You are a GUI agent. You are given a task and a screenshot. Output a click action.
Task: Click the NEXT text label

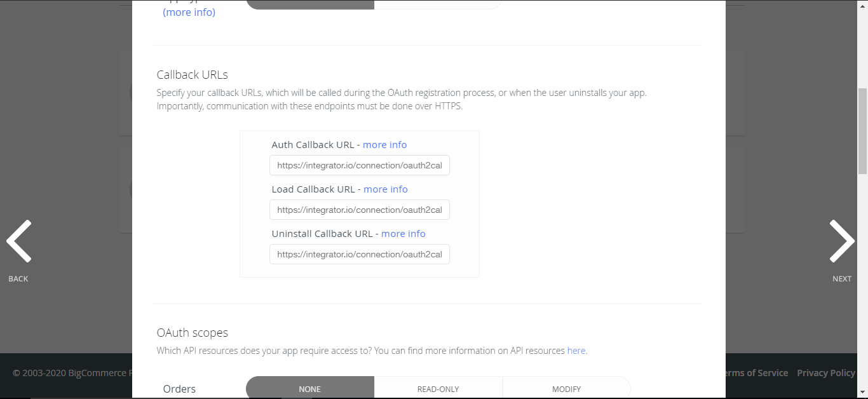click(x=842, y=279)
